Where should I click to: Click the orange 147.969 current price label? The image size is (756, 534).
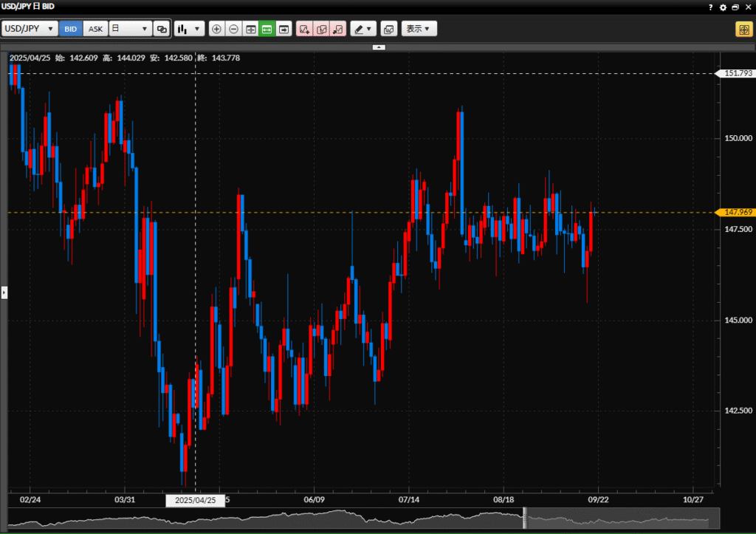[736, 212]
